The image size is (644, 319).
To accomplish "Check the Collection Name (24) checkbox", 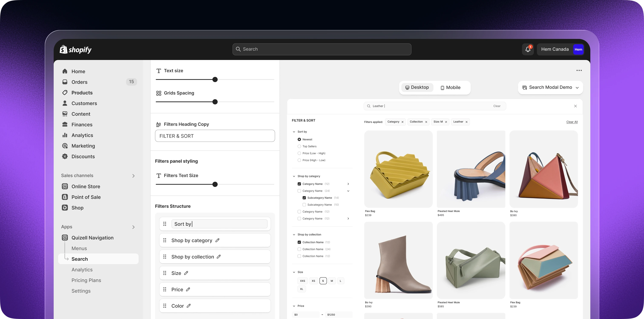I will coord(299,249).
